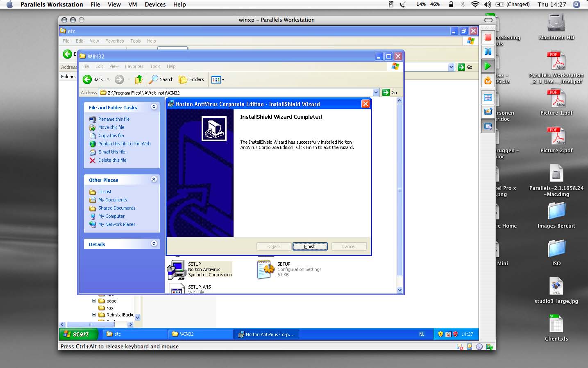Open the Views dropdown arrow

coord(223,80)
